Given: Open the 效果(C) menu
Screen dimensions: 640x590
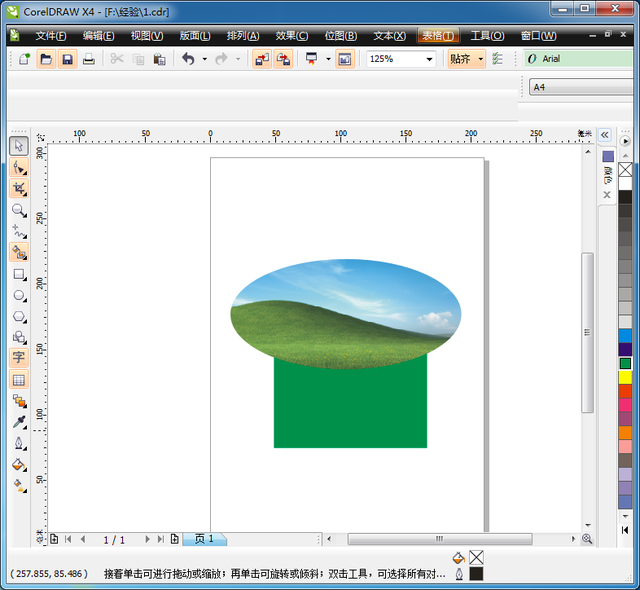Looking at the screenshot, I should pos(291,36).
